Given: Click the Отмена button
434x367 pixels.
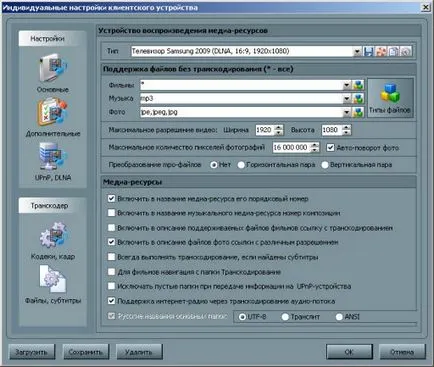Looking at the screenshot, I should tap(403, 352).
